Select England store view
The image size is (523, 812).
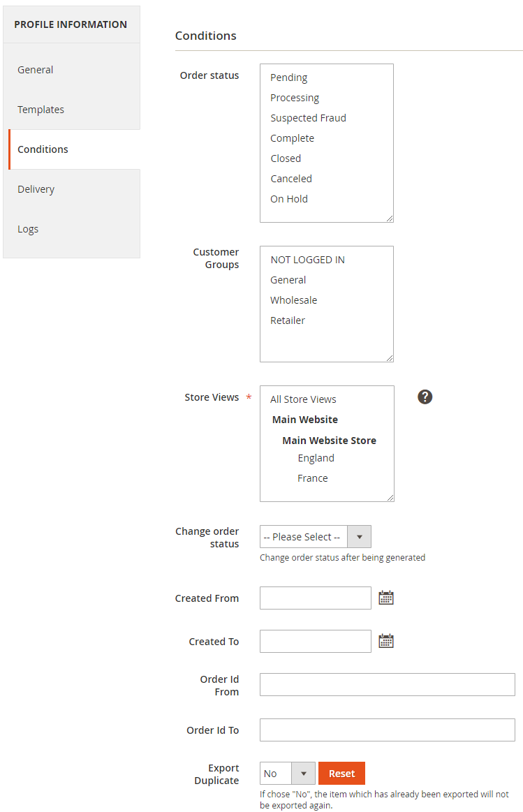point(316,458)
